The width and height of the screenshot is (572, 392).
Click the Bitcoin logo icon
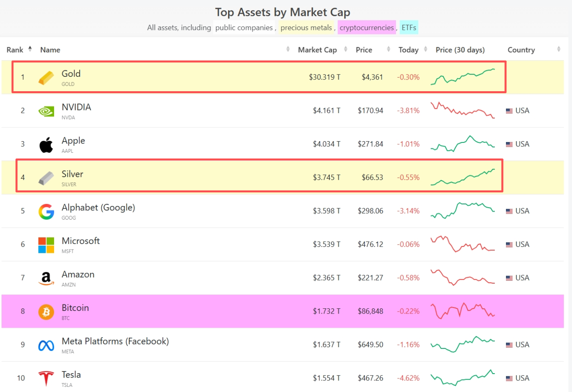pos(46,312)
